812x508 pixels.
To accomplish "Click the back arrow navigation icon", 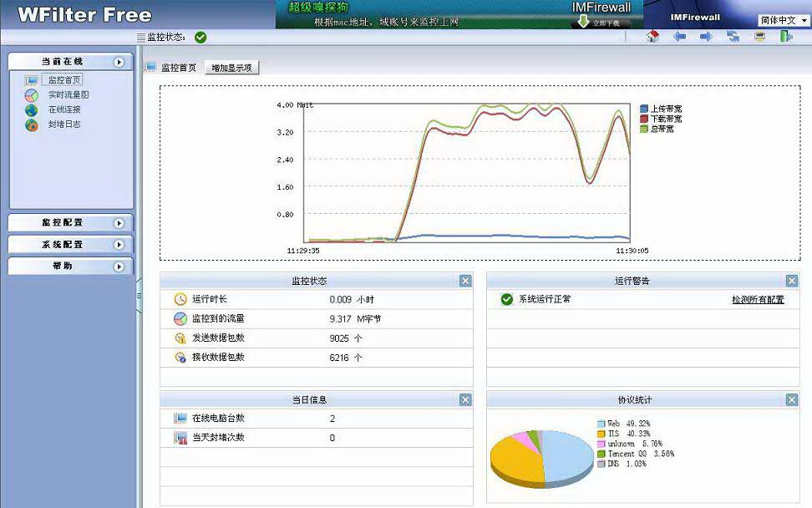I will click(679, 37).
